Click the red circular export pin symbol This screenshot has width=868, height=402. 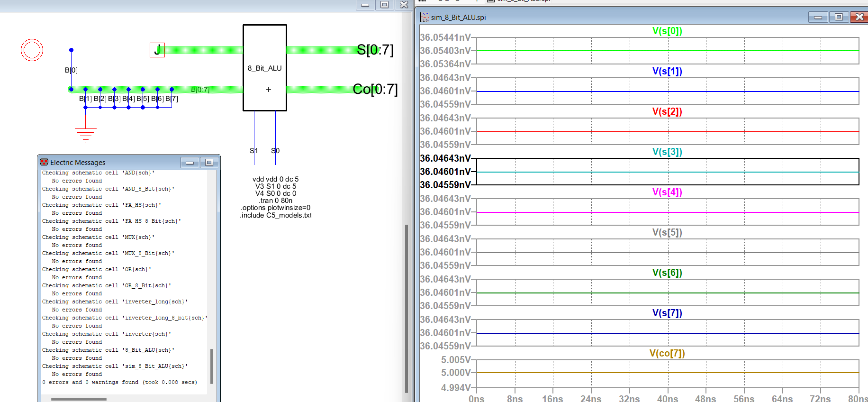32,50
